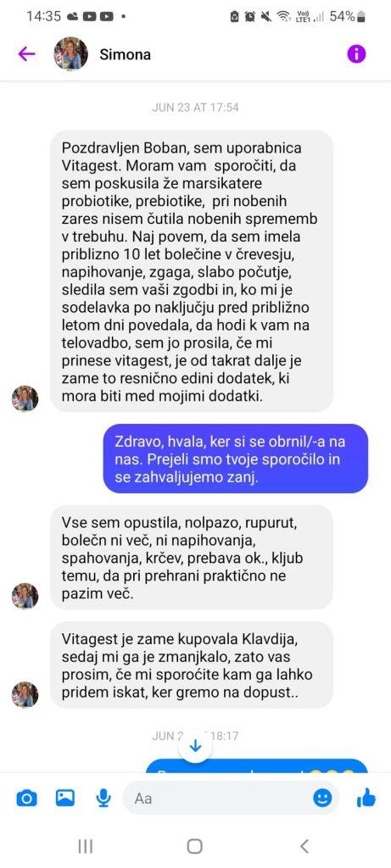Open conversation info with purple i icon
The height and width of the screenshot is (868, 391).
357,53
